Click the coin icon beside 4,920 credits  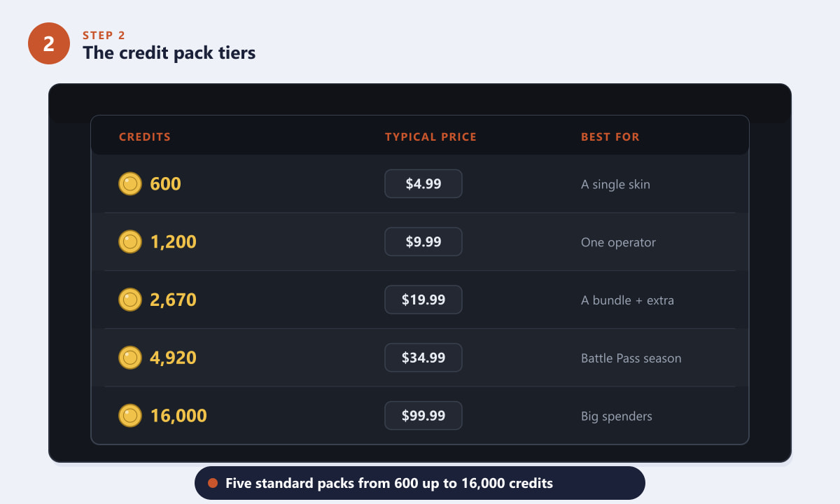[130, 358]
